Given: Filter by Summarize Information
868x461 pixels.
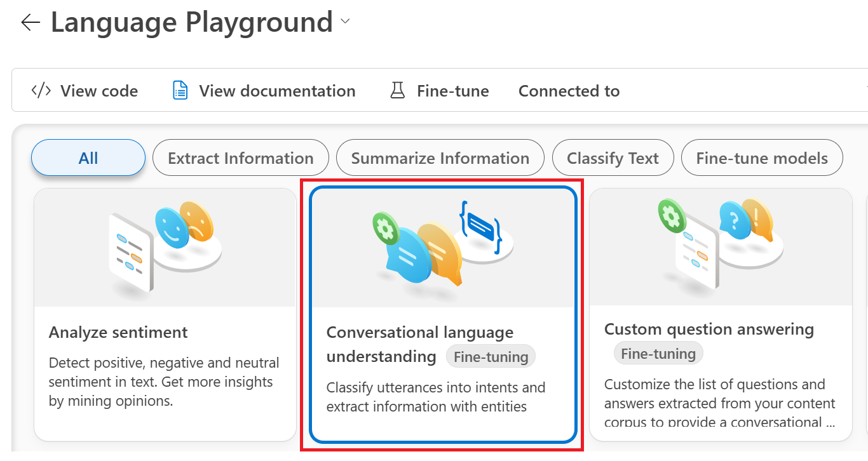Looking at the screenshot, I should coord(440,157).
